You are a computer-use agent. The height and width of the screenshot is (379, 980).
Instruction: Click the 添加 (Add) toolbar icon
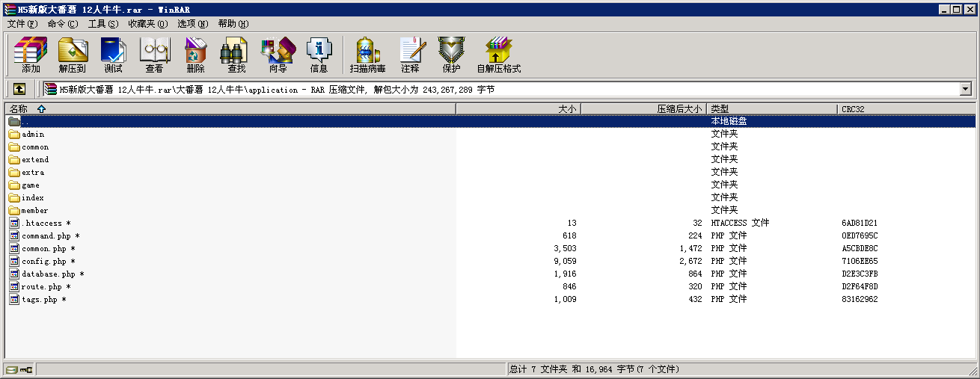pyautogui.click(x=31, y=55)
